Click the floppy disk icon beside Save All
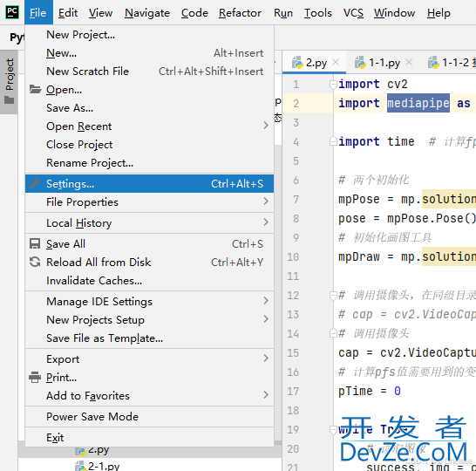 coord(35,243)
